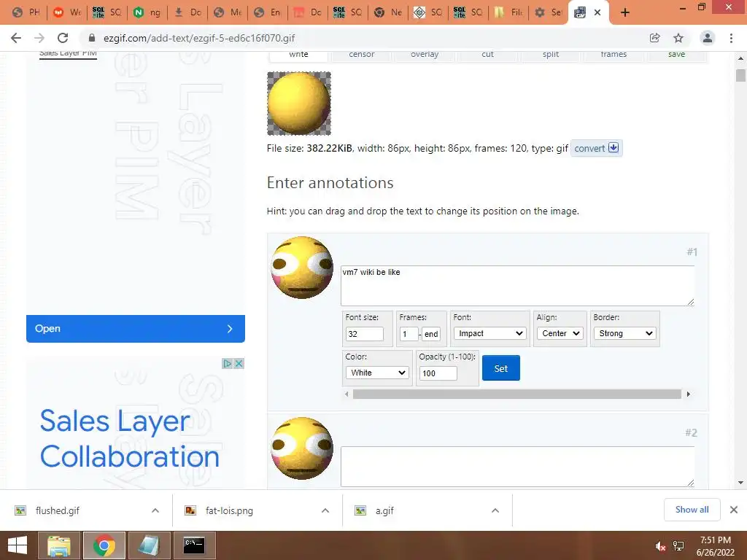Open the Font dropdown showing Impact
The image size is (747, 560).
[489, 333]
